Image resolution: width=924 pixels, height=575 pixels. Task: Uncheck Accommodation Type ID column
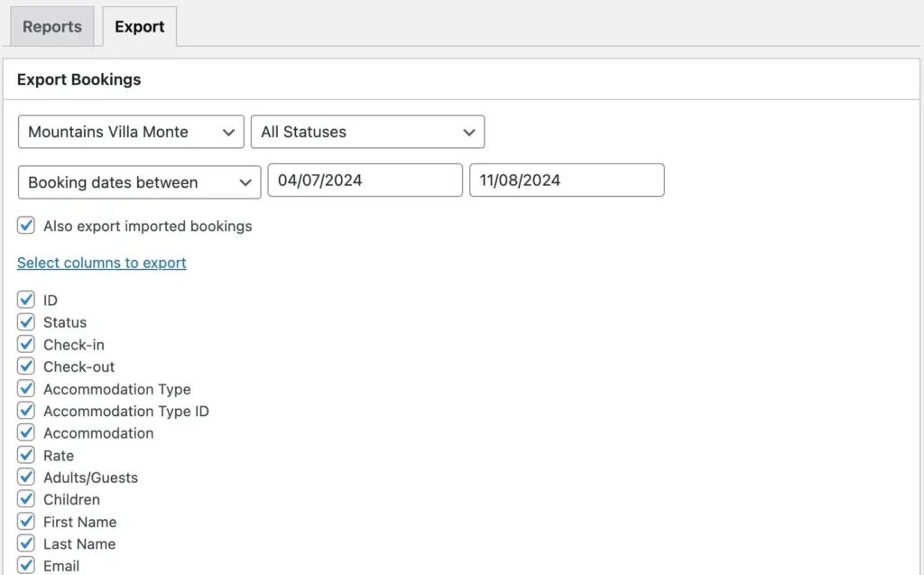pos(25,410)
